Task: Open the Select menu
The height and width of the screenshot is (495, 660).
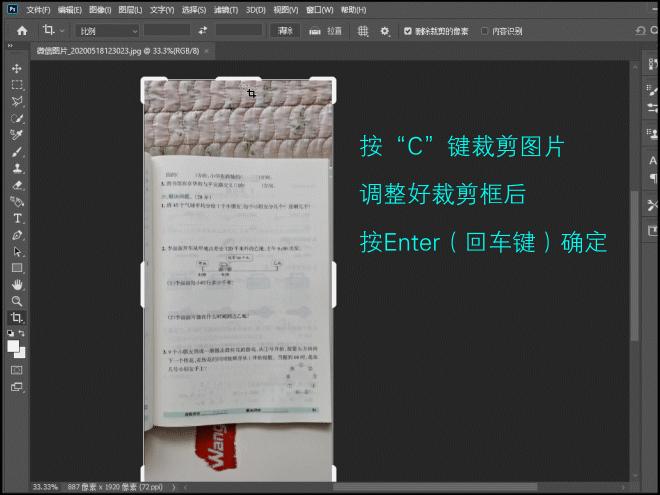Action: point(194,9)
